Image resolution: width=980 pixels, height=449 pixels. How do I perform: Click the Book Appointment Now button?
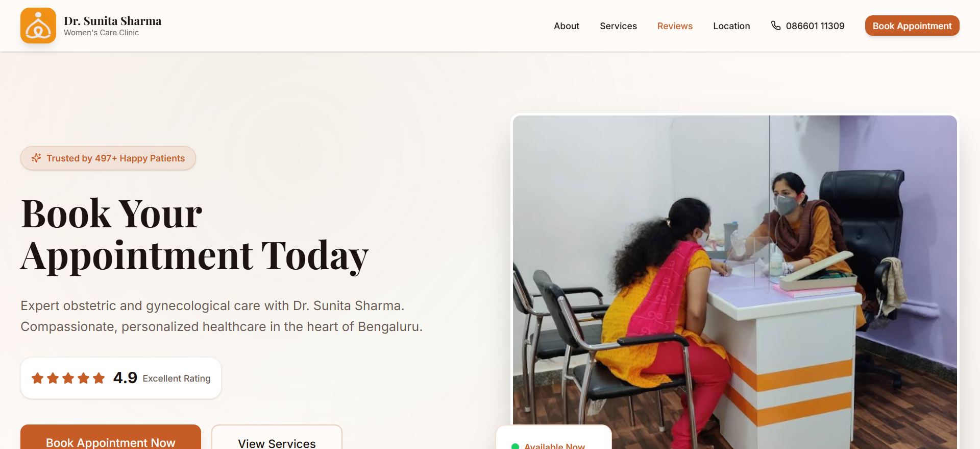pos(111,437)
